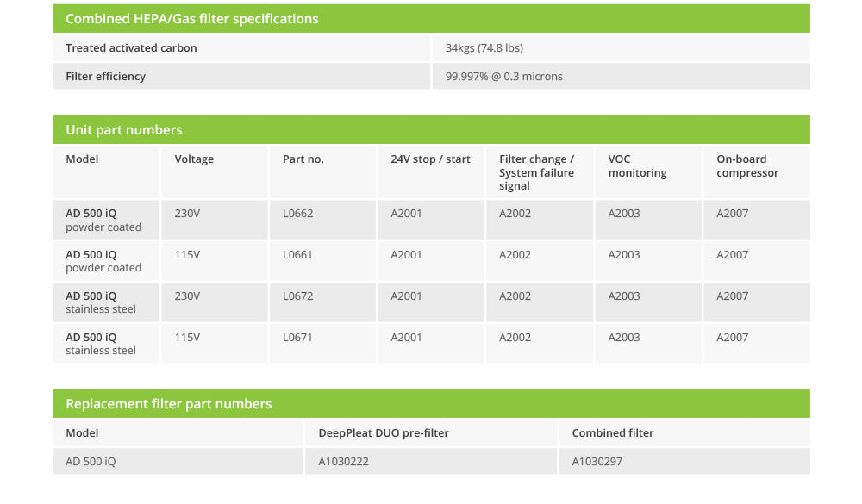Select the DeepPleat DUO pre-filter column header

[384, 433]
